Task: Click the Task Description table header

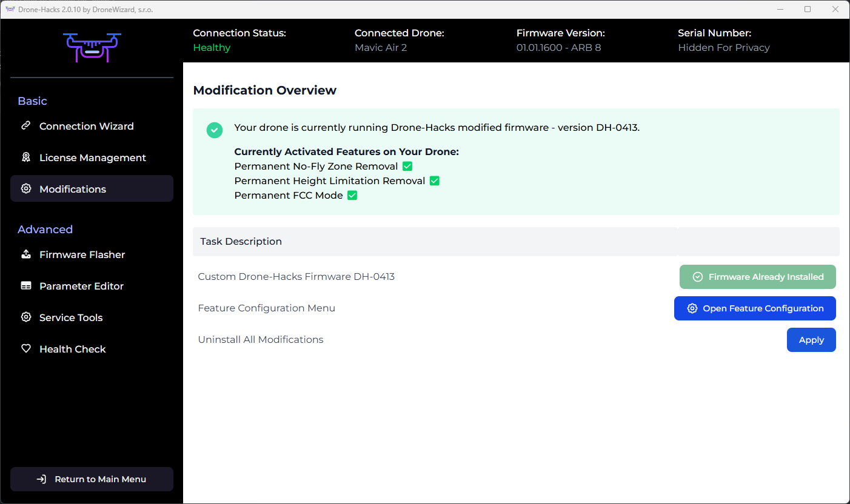Action: [x=241, y=242]
